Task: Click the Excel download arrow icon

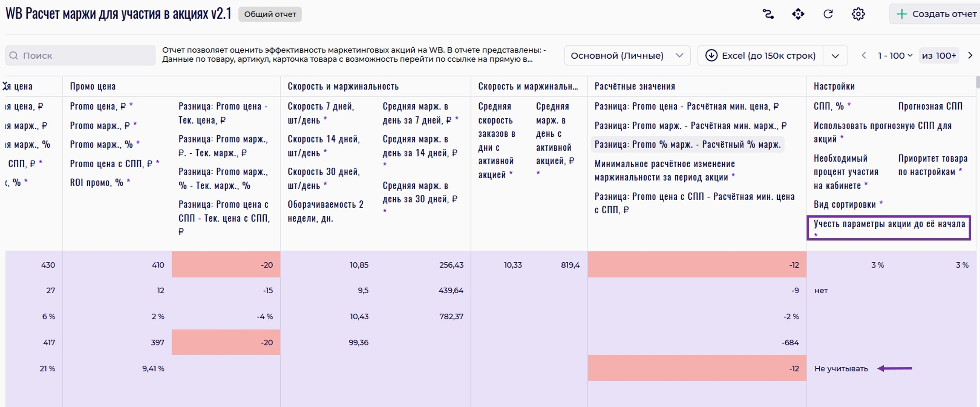Action: click(711, 56)
